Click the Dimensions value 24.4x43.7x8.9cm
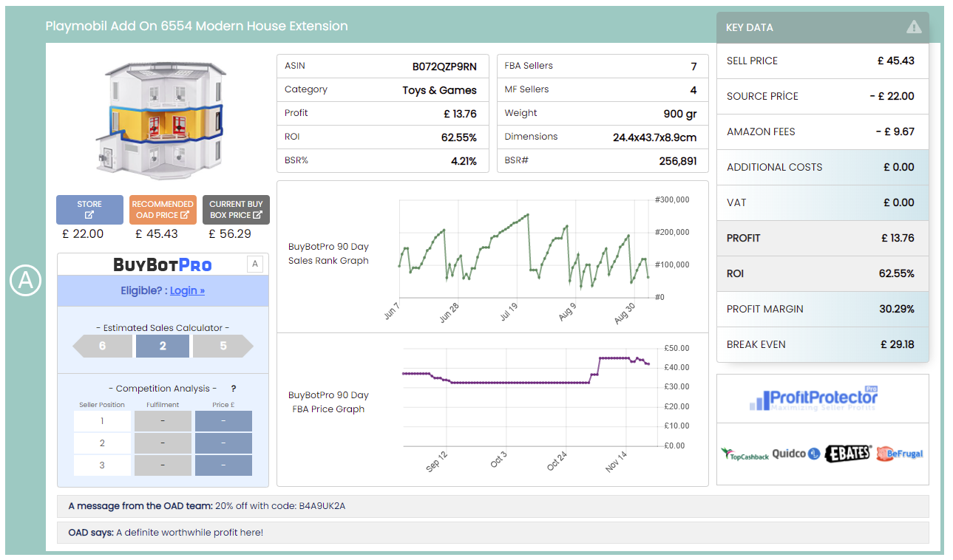Screen dimensions: 953x560 [655, 137]
